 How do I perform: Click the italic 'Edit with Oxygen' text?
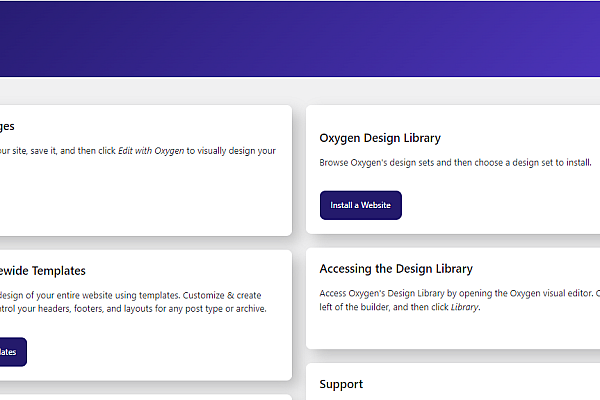click(x=151, y=151)
